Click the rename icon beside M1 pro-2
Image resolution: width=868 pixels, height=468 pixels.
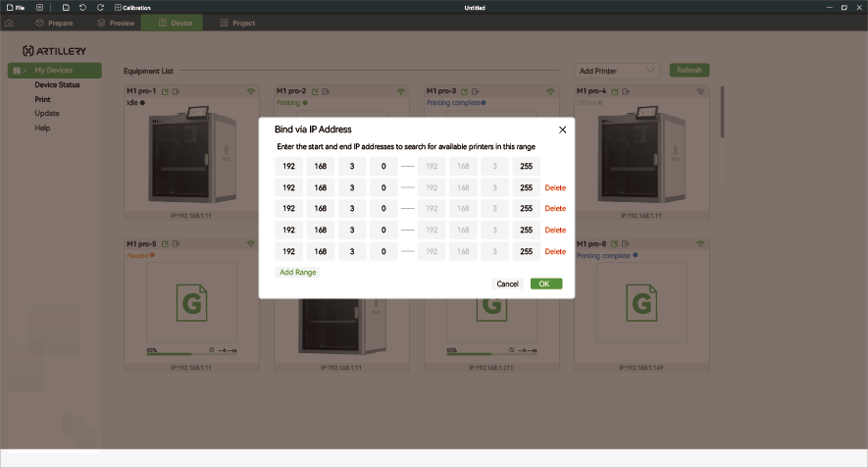tap(315, 91)
